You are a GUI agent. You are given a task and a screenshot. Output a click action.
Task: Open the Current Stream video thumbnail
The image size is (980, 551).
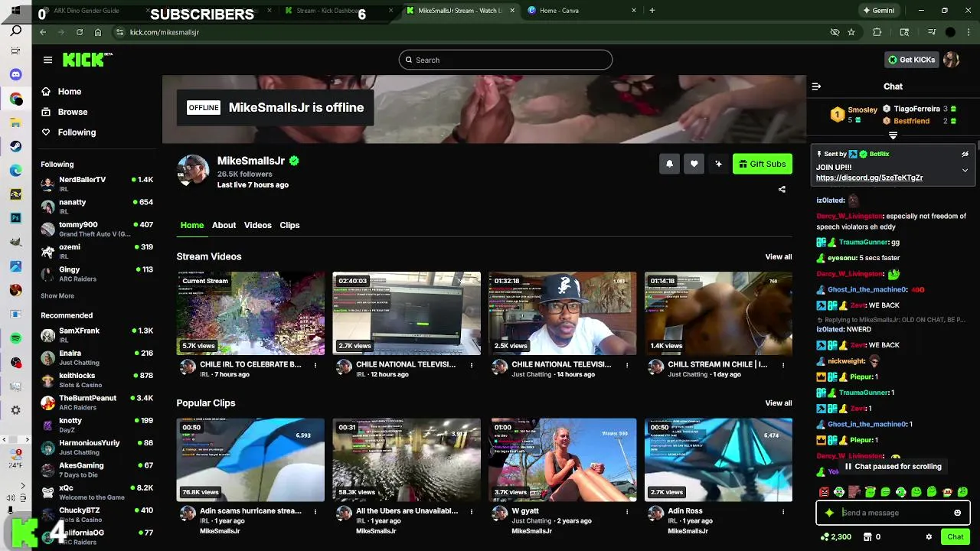250,313
